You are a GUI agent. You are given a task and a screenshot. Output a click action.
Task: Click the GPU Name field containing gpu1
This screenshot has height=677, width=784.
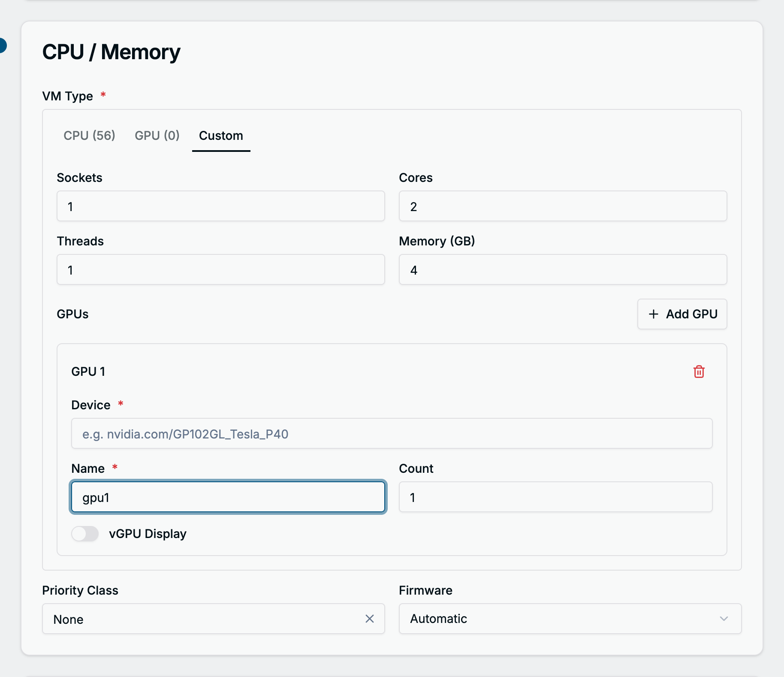click(x=228, y=497)
